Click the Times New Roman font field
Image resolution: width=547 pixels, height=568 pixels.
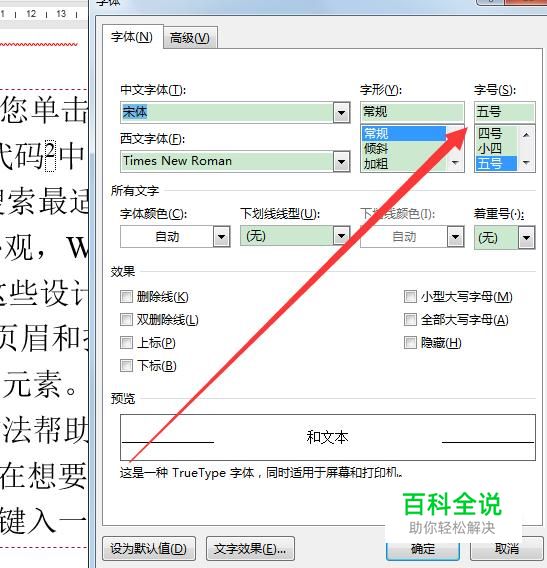coord(226,162)
